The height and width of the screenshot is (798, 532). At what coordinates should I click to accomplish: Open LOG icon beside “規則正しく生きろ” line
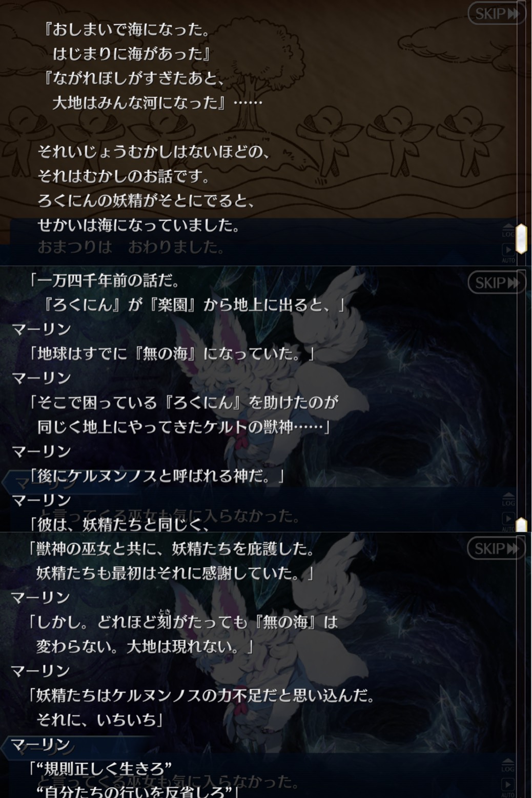[508, 765]
